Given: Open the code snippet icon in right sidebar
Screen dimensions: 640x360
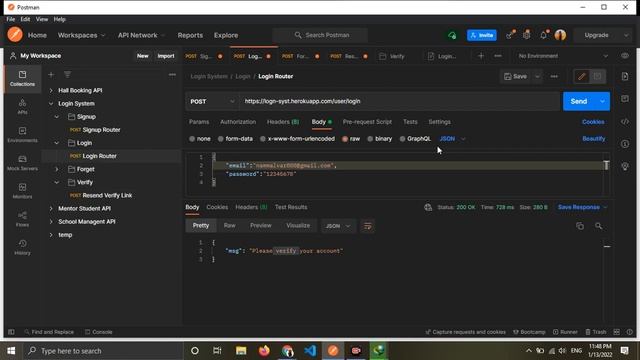Looking at the screenshot, I should 625,122.
